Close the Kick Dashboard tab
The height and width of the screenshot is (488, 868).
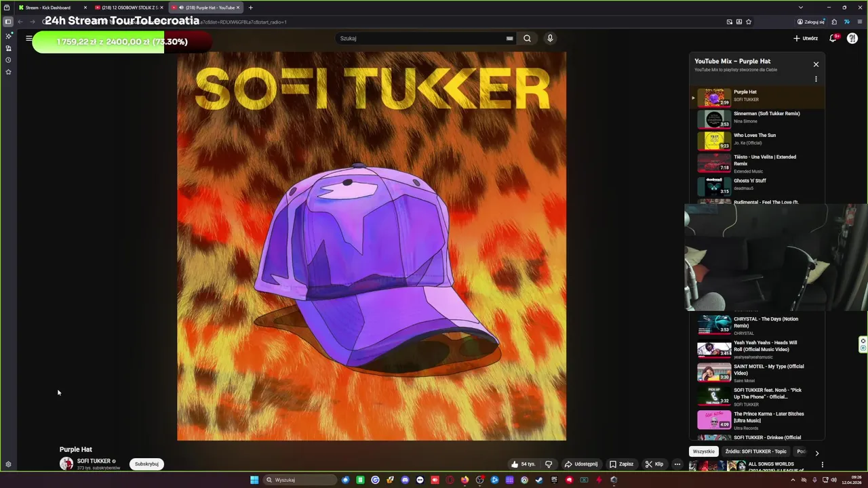point(85,7)
